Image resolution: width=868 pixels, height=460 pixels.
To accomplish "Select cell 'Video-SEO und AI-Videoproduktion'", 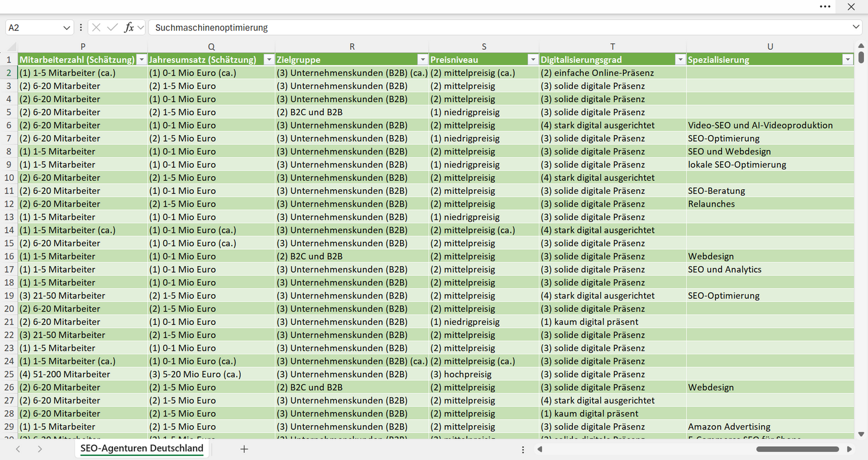I will (770, 126).
